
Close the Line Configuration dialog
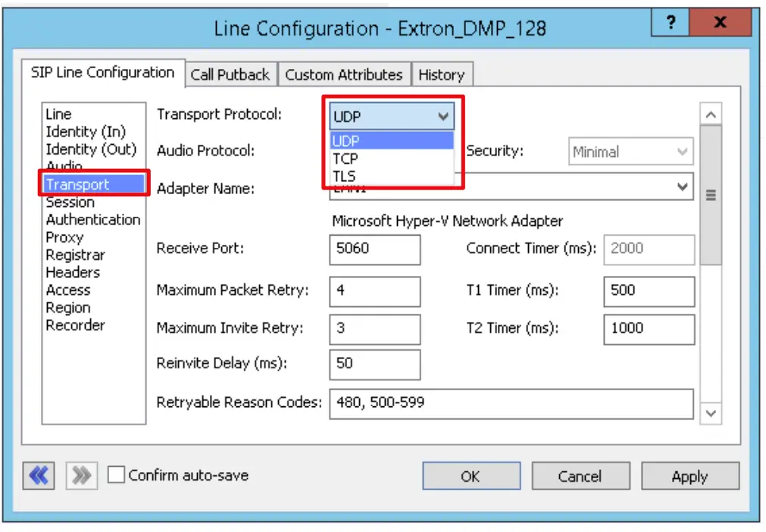pos(720,22)
